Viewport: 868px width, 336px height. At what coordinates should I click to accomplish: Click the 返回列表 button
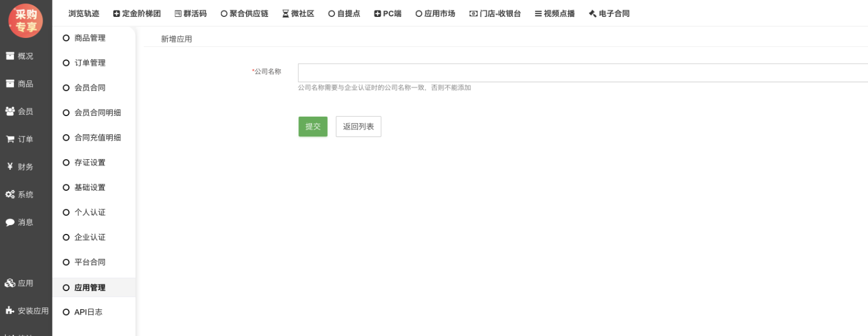358,127
